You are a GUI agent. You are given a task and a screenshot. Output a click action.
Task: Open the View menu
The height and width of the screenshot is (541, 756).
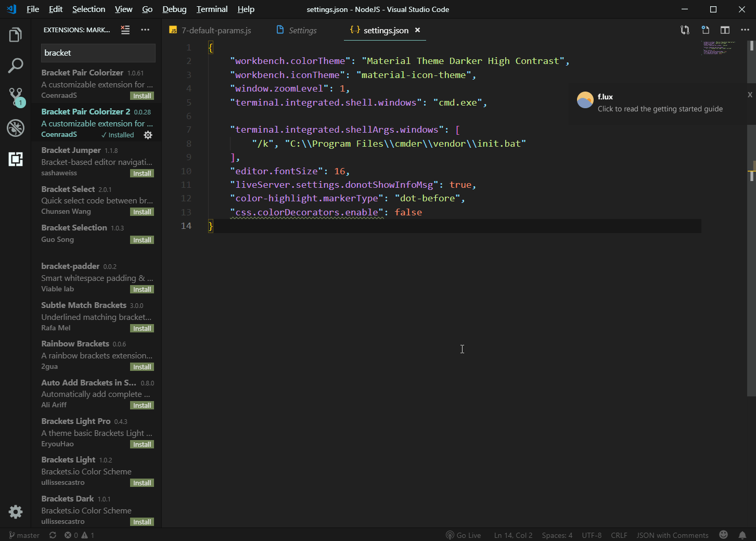123,9
